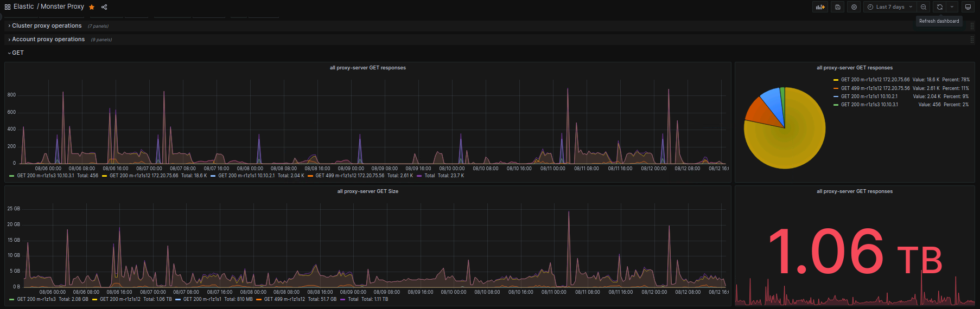
Task: Toggle GET 200 m-r1z1s3 10.10.3.1 in pie legend
Action: point(869,105)
